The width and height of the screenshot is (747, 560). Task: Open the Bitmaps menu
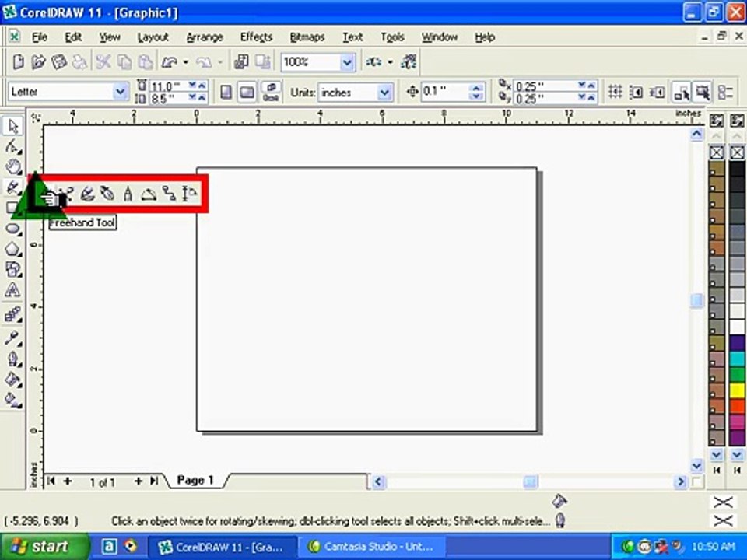point(307,37)
